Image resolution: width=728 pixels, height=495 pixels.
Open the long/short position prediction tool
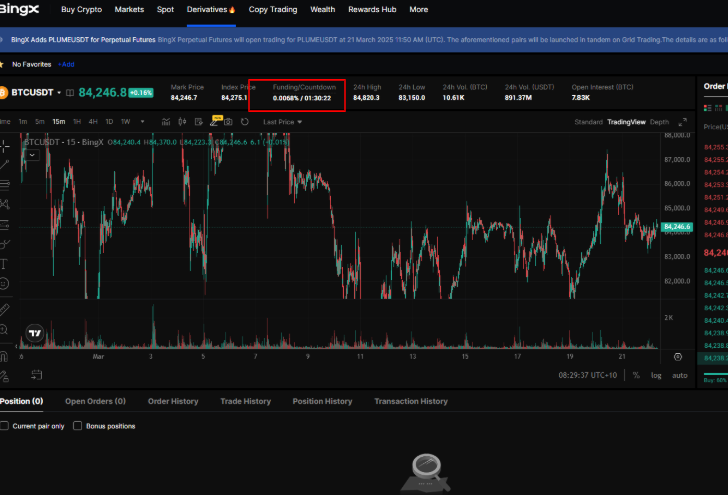4,225
